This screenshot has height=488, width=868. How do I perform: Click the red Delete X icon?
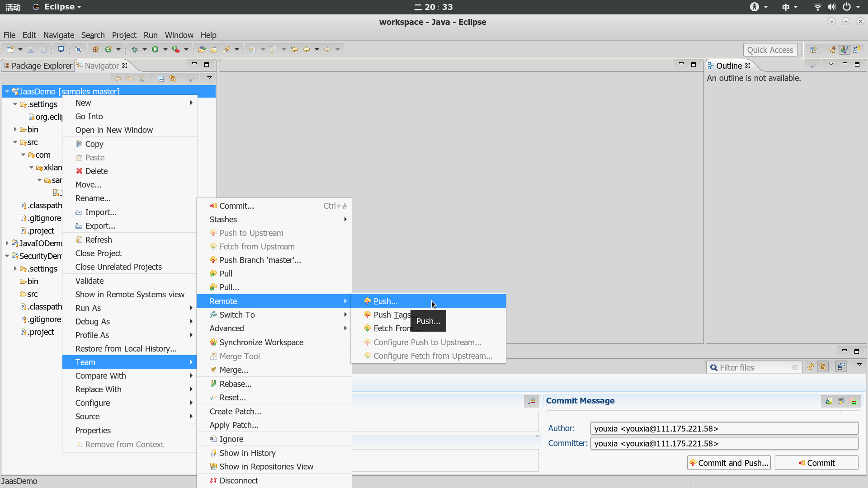click(x=80, y=171)
